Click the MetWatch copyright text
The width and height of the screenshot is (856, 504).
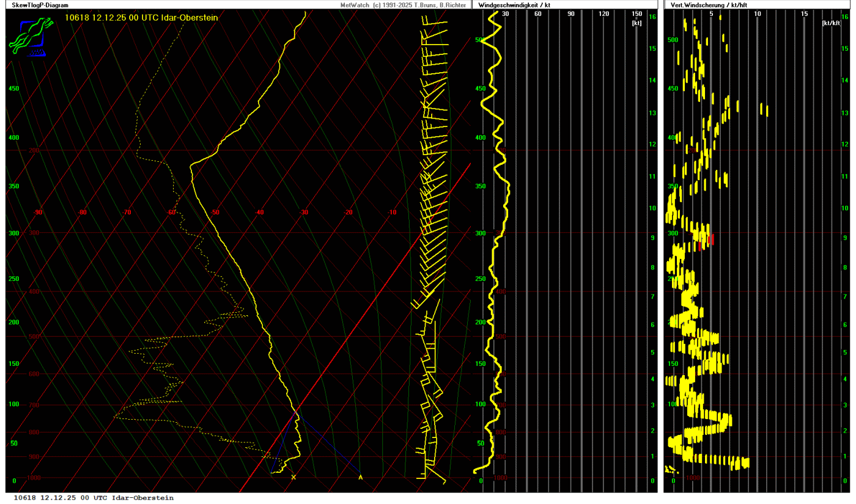[403, 5]
